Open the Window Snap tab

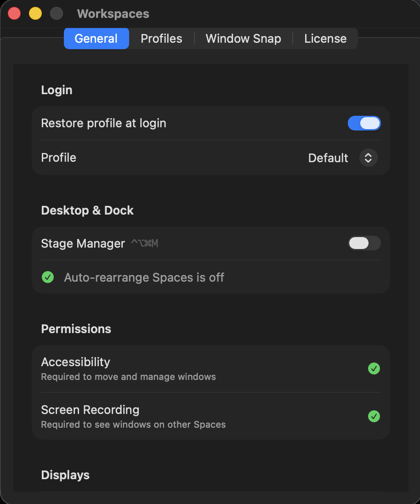point(243,39)
